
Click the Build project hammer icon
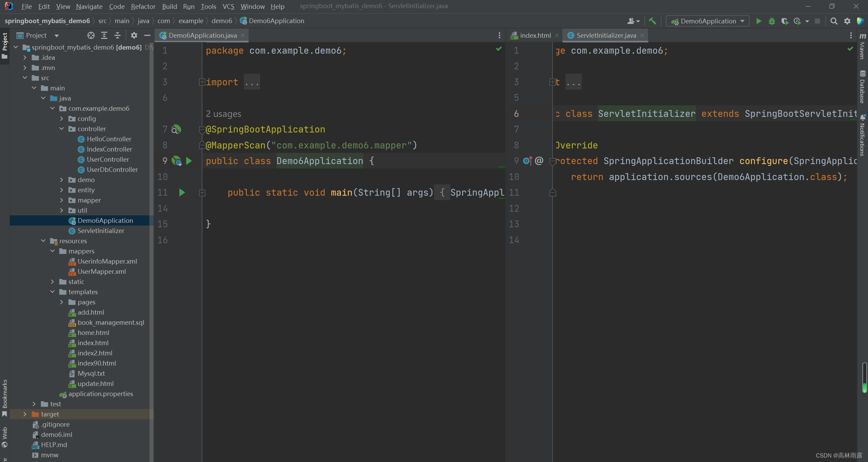click(x=652, y=21)
